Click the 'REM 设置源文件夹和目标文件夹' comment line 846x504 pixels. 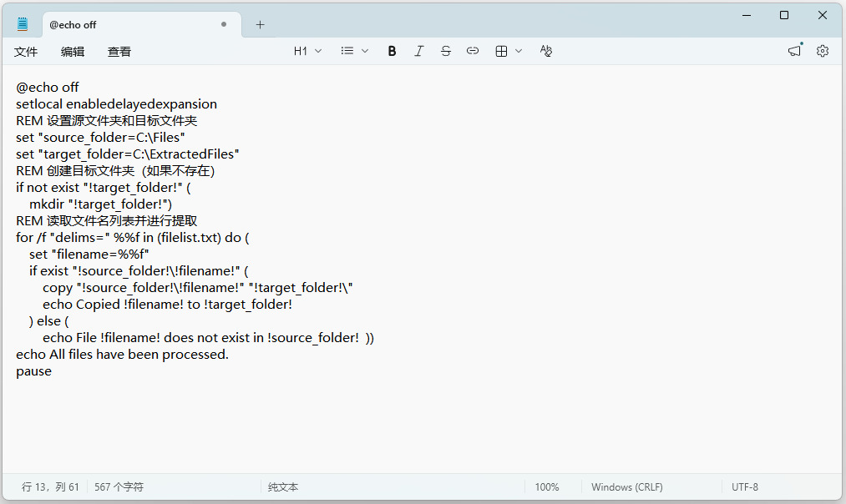tap(106, 121)
